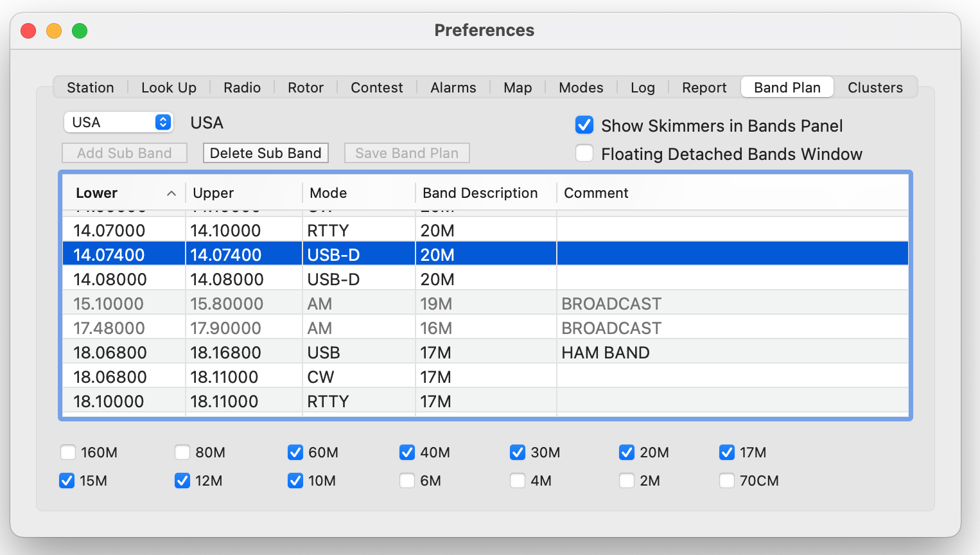Switch to the Clusters tab

pyautogui.click(x=875, y=87)
